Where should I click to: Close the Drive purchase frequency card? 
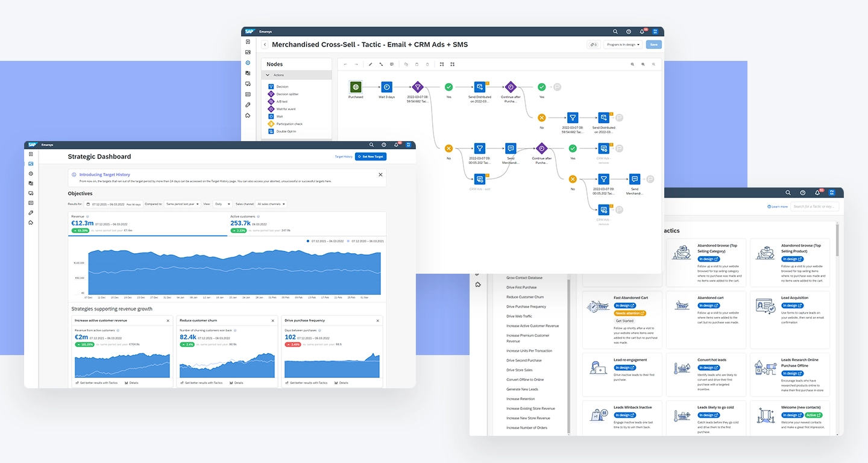click(x=378, y=321)
